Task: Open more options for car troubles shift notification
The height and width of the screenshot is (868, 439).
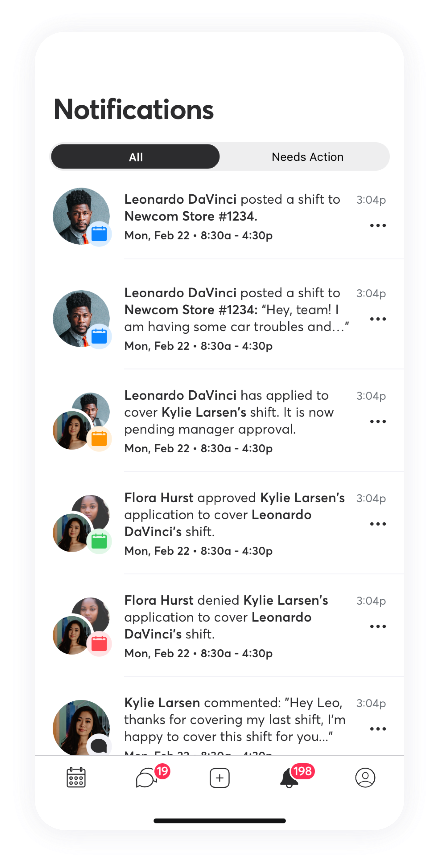Action: pyautogui.click(x=378, y=319)
